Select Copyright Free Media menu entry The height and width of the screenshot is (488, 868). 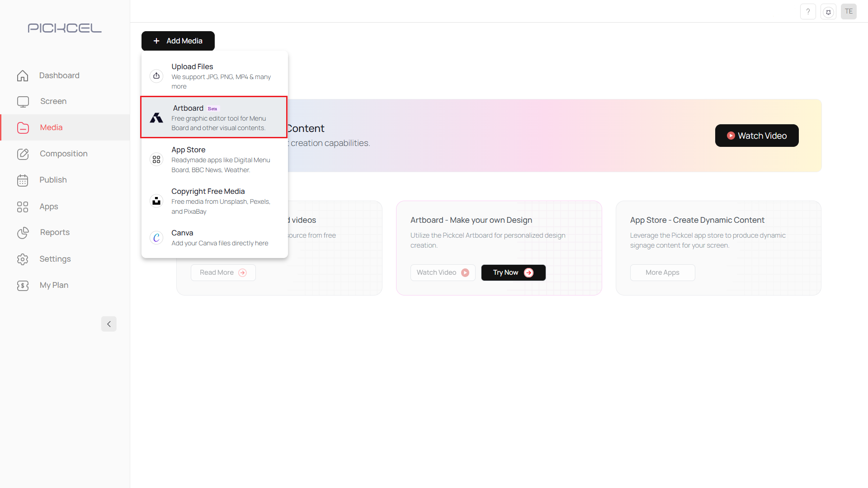pos(214,201)
